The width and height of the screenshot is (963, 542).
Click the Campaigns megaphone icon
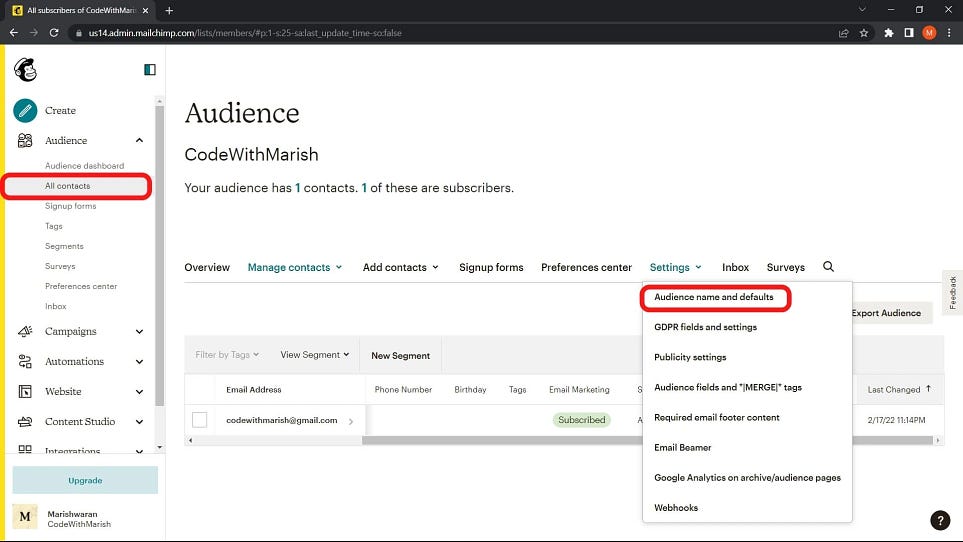coord(25,331)
